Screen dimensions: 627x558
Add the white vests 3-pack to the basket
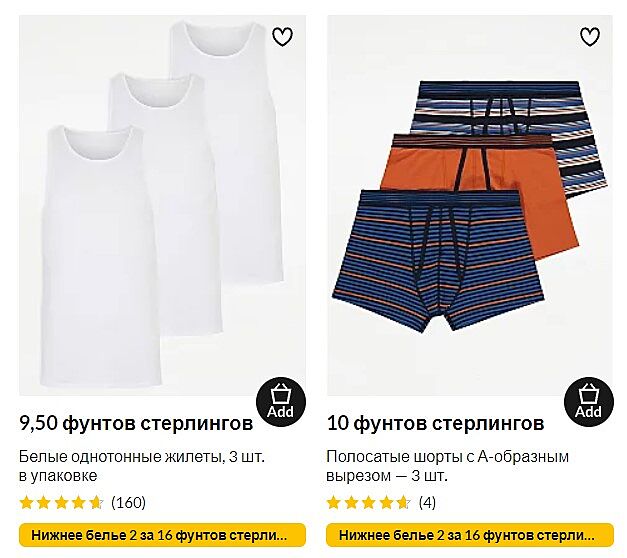click(x=281, y=402)
